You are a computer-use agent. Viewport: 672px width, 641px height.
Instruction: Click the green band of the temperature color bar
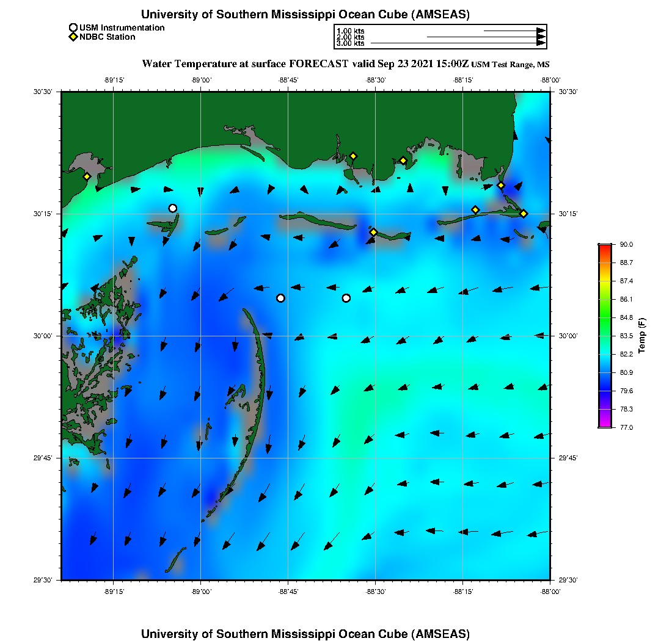tap(605, 317)
